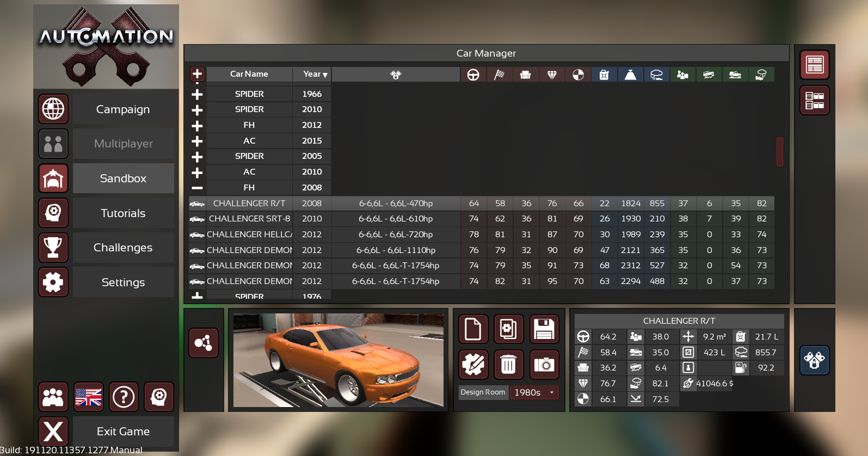Screen dimensions: 868x456
Task: Click the share icon left of car preview
Action: click(204, 343)
